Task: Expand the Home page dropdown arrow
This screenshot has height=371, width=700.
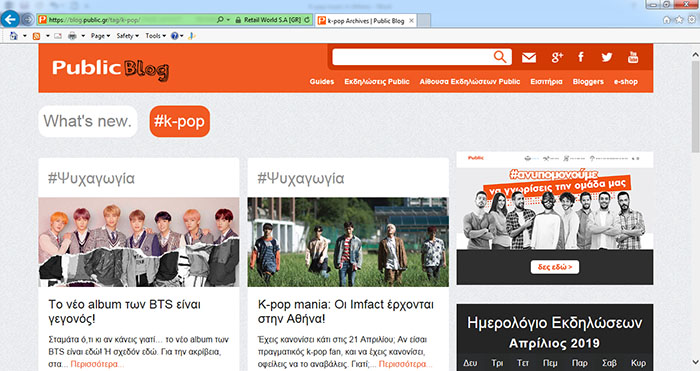Action: pyautogui.click(x=25, y=36)
